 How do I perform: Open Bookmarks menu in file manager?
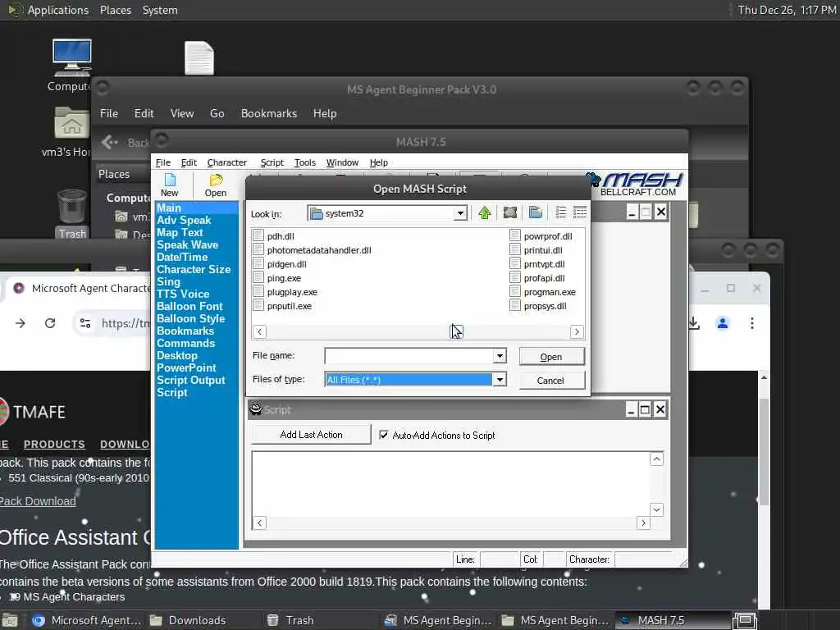(269, 113)
